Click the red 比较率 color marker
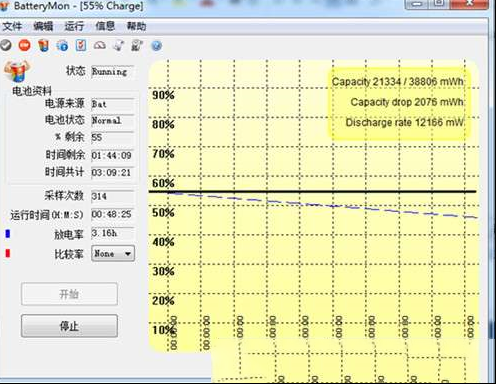496x384 pixels. [x=8, y=253]
